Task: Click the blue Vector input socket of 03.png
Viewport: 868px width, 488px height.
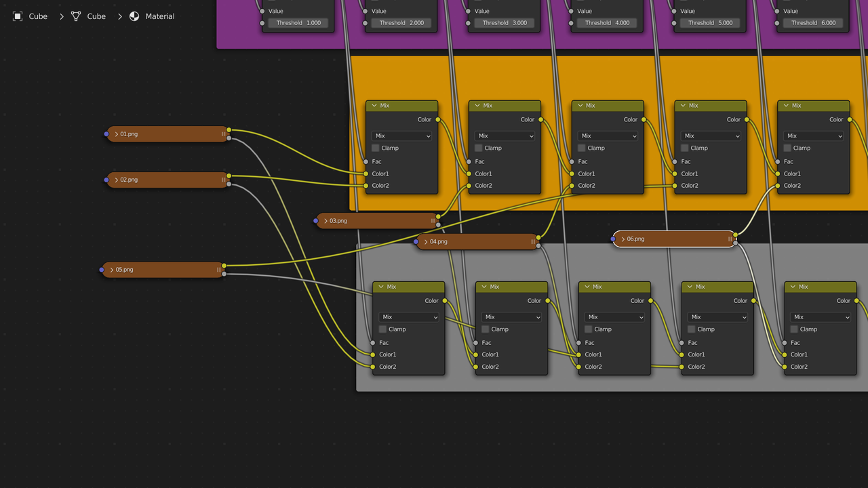Action: click(x=316, y=221)
